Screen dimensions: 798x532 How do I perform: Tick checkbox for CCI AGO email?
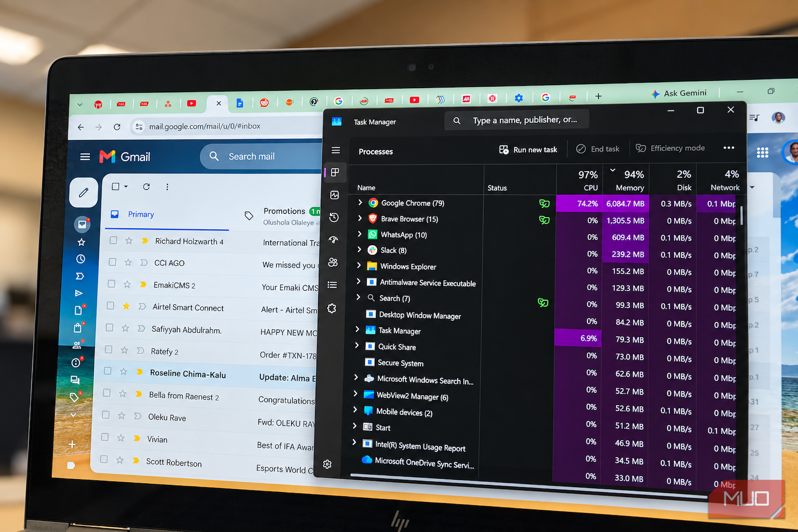pyautogui.click(x=112, y=262)
